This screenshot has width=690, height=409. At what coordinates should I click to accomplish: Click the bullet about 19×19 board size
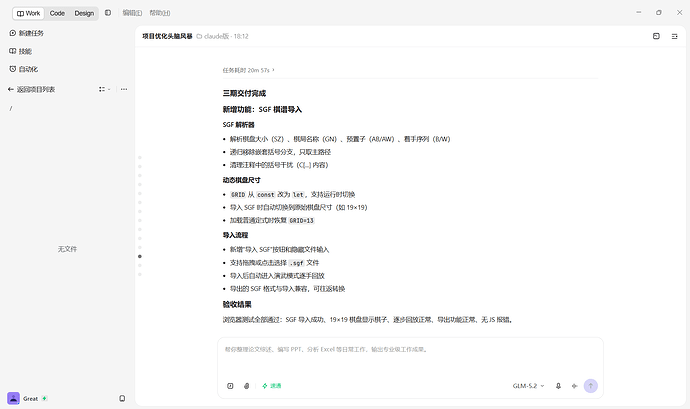[x=298, y=207]
